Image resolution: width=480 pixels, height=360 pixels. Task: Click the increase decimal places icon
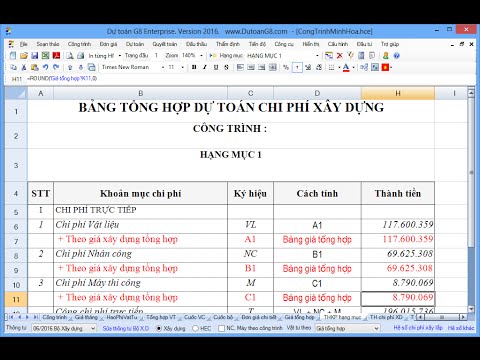(x=308, y=67)
